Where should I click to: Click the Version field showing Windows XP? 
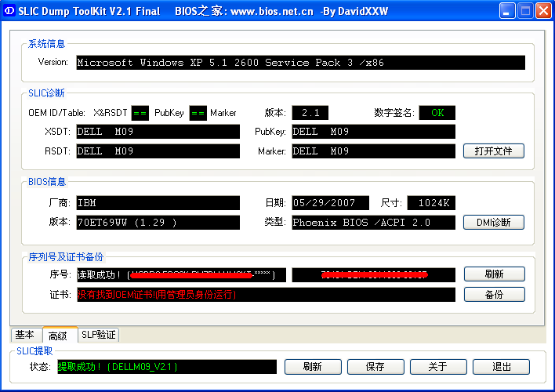(299, 63)
